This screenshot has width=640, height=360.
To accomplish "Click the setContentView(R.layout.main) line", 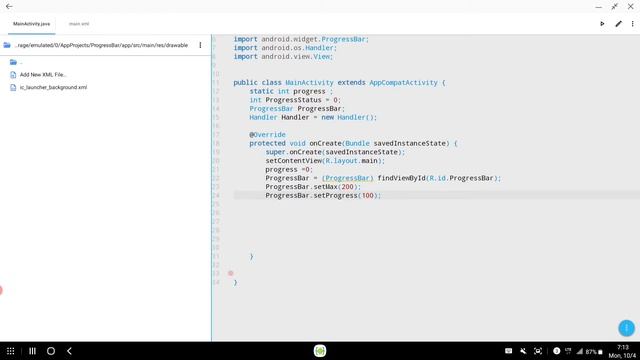I will (x=325, y=161).
